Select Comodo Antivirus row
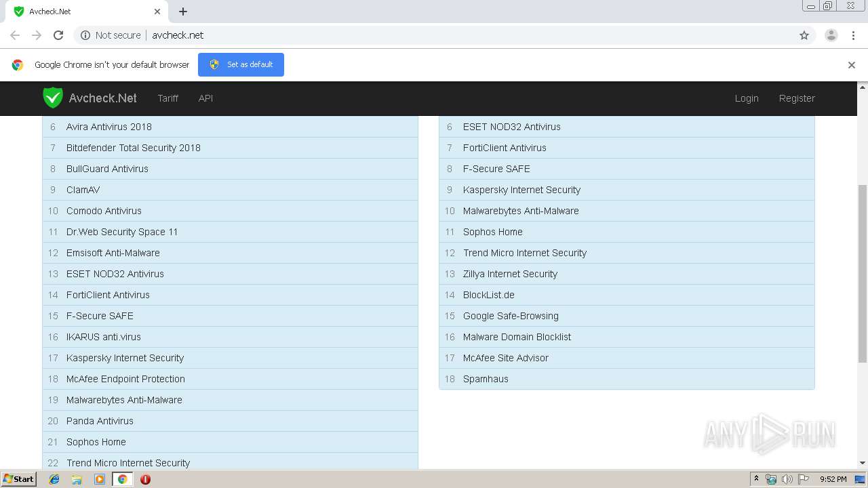Screen dimensions: 868x488 pos(230,211)
